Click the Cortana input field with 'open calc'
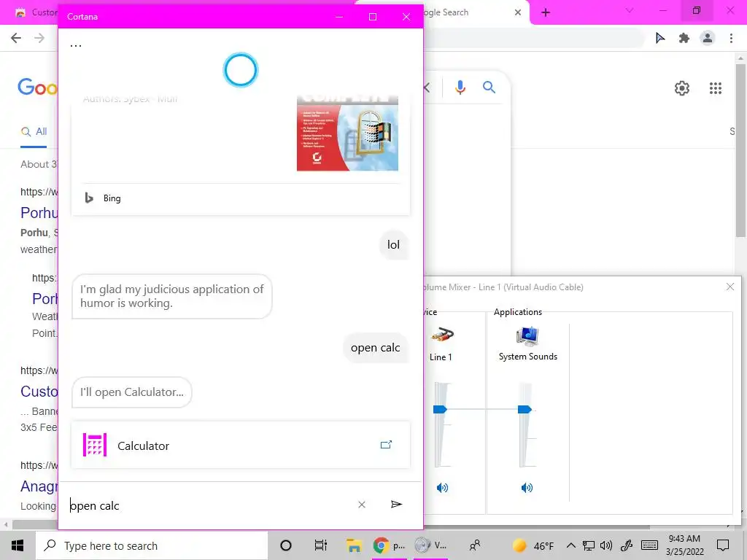 point(209,505)
